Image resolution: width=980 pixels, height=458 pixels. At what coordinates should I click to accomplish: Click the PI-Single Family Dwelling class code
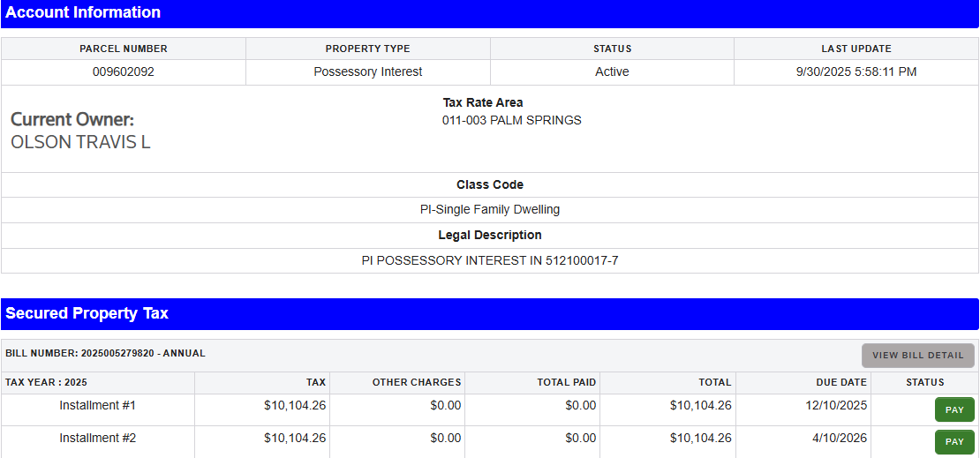coord(490,210)
